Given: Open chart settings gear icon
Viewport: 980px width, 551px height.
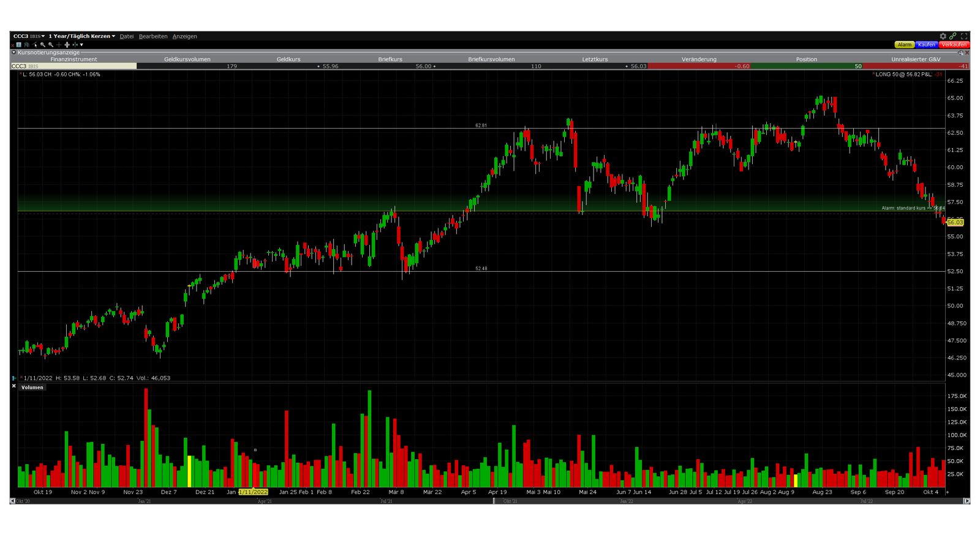Looking at the screenshot, I should [943, 36].
